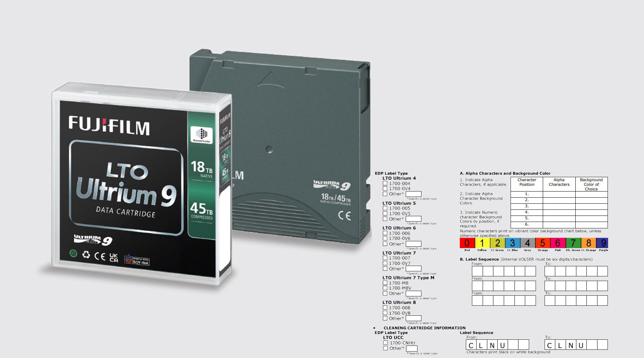Click the triangle arrow on the cartridge top
This screenshot has width=644, height=358.
[271, 80]
